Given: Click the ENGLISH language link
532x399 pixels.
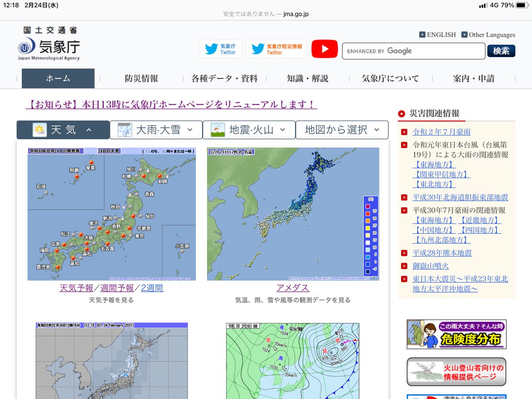Looking at the screenshot, I should (441, 35).
